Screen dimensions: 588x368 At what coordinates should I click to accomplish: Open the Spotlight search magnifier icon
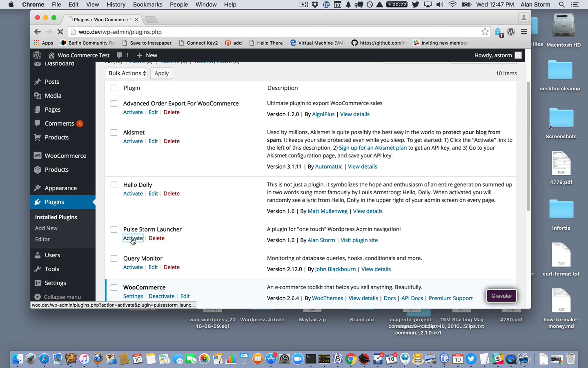(x=562, y=4)
